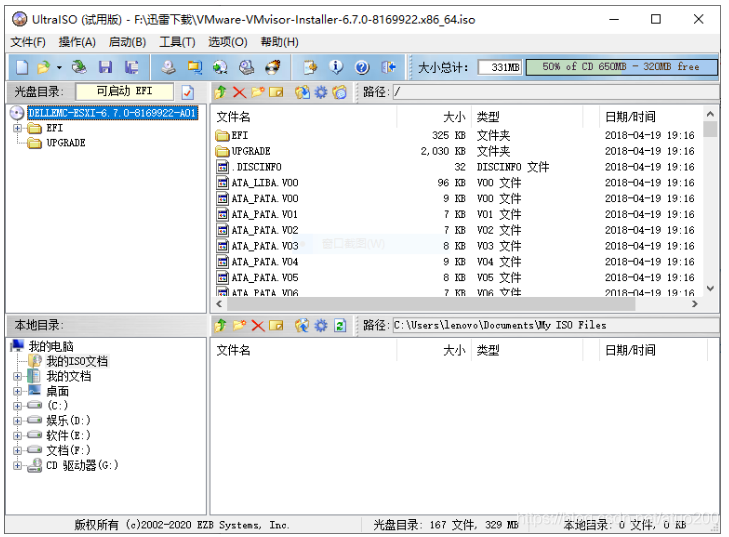Expand 桌面 tree node
The image size is (729, 537).
tap(18, 391)
